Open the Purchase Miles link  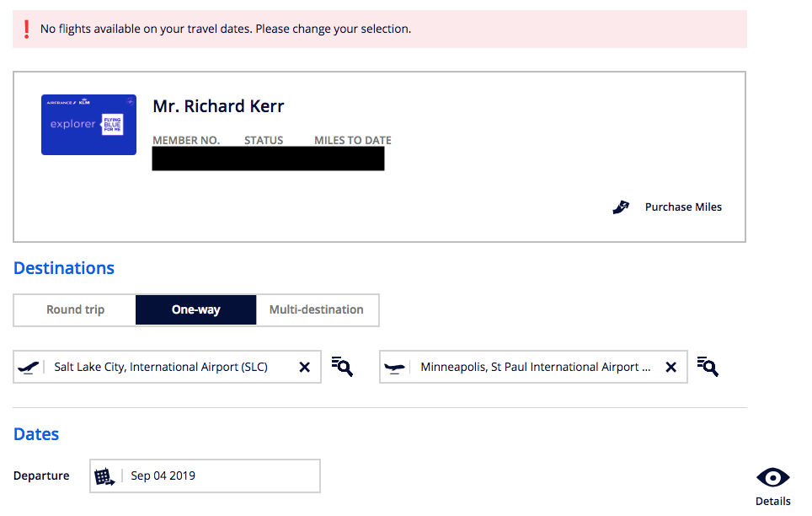click(x=683, y=207)
